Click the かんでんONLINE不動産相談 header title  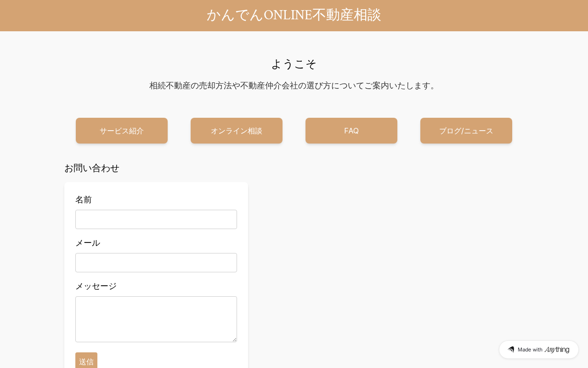coord(294,15)
